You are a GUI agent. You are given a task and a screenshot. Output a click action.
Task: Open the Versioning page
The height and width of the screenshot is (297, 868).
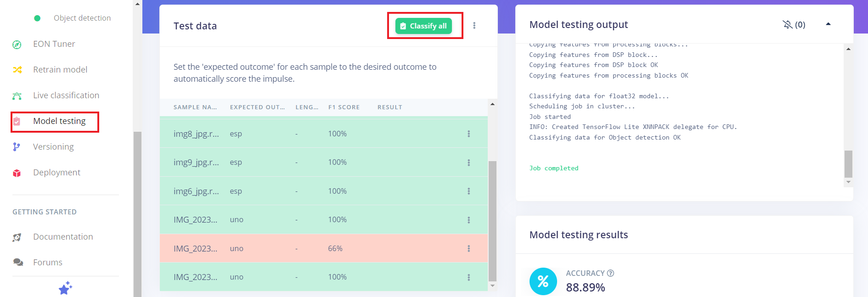(53, 147)
